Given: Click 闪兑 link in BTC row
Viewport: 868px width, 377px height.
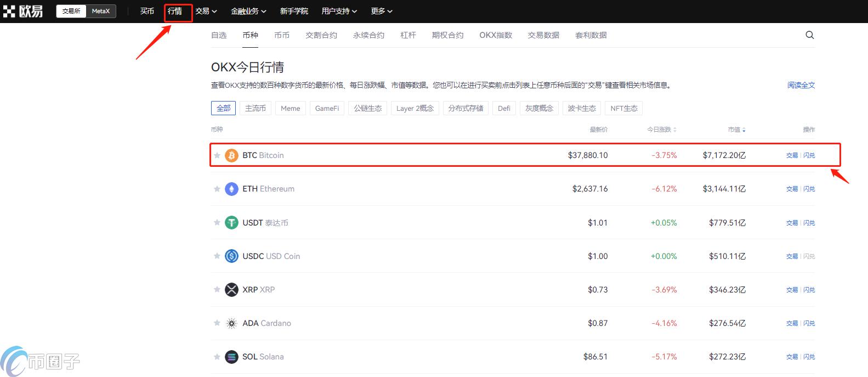Looking at the screenshot, I should (809, 155).
